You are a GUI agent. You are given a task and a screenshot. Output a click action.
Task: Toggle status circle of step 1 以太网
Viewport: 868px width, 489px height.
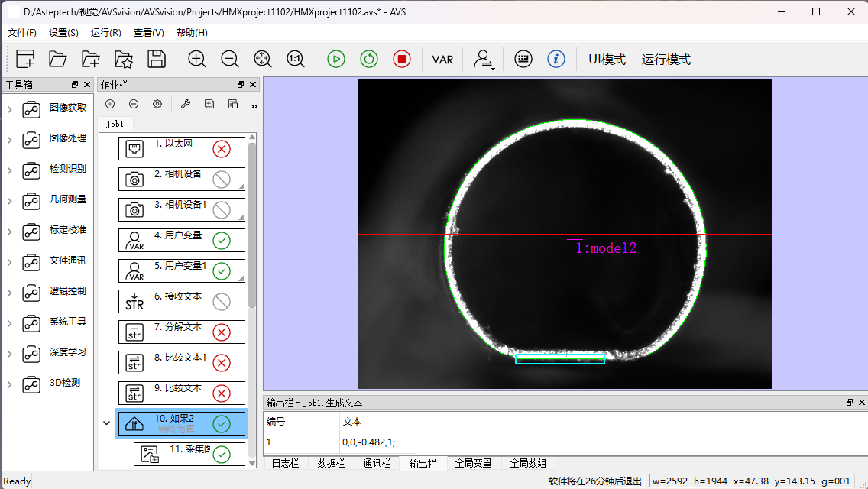click(x=222, y=149)
